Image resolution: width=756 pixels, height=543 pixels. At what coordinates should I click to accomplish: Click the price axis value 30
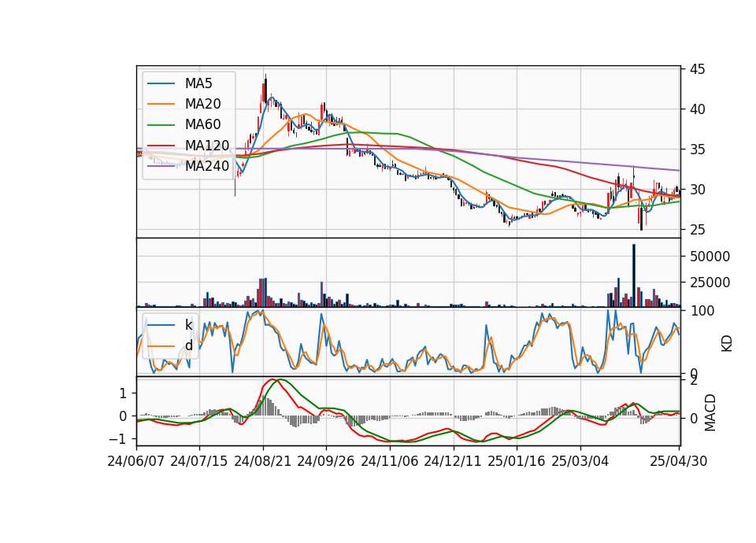coord(698,190)
